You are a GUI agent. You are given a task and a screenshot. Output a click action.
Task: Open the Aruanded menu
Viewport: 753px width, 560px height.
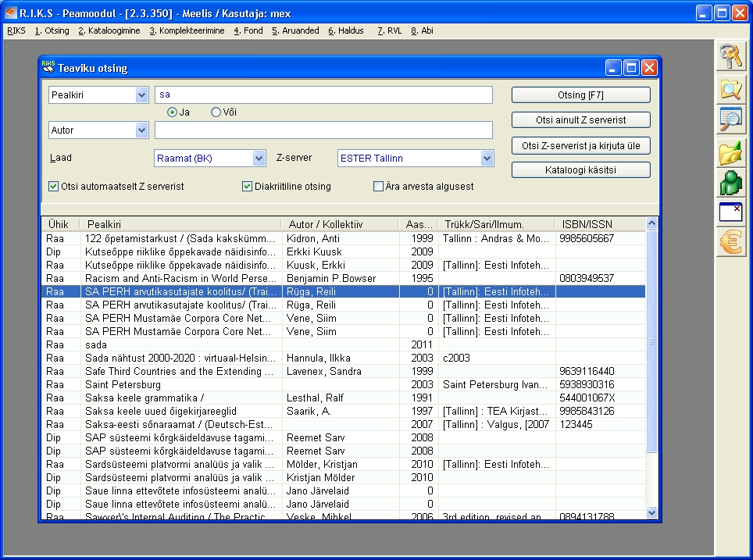(x=295, y=31)
